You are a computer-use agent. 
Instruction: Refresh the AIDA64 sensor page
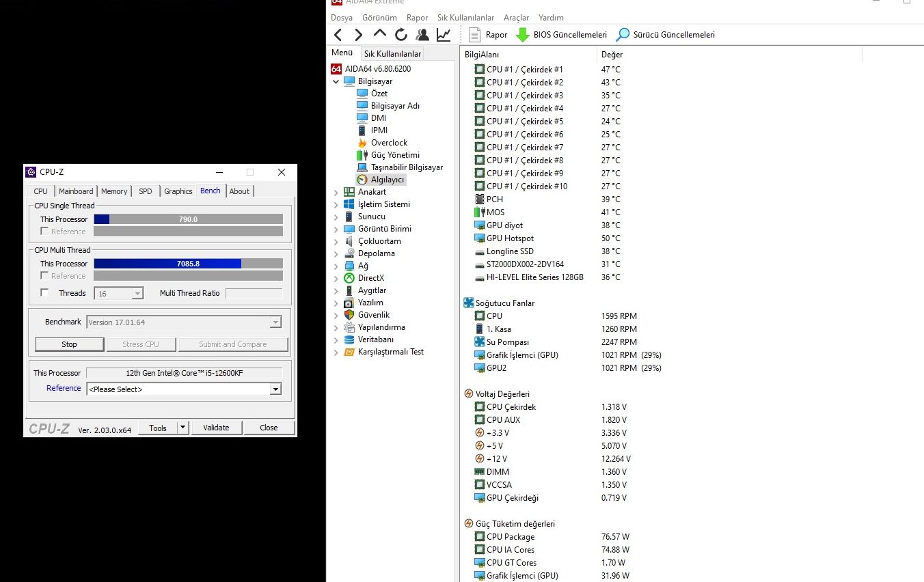(401, 35)
